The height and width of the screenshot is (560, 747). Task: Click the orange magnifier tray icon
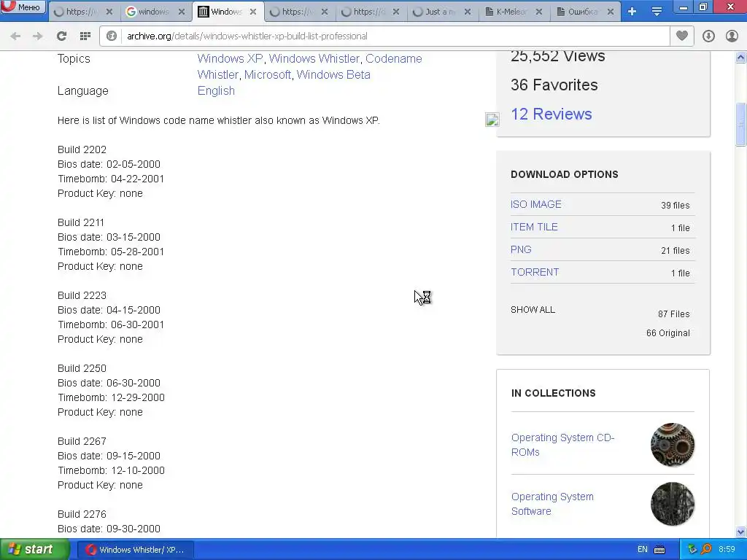706,550
